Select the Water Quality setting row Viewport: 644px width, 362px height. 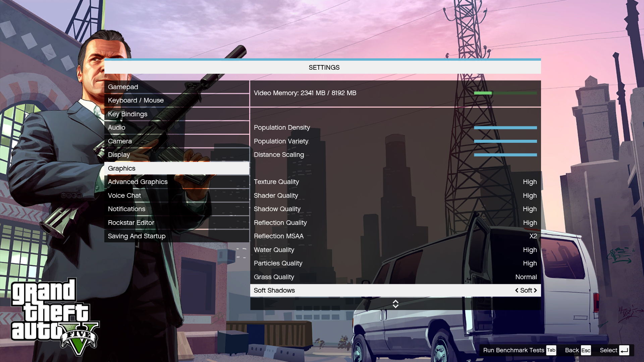tap(395, 250)
